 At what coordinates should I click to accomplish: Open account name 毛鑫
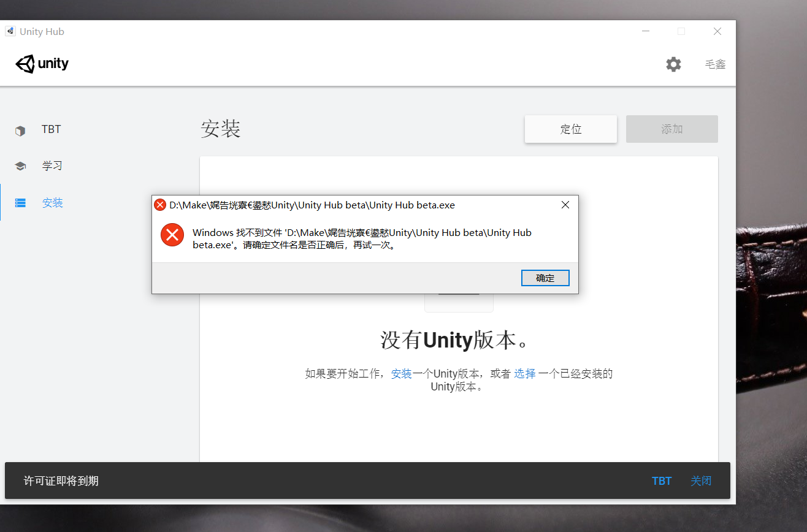point(716,64)
